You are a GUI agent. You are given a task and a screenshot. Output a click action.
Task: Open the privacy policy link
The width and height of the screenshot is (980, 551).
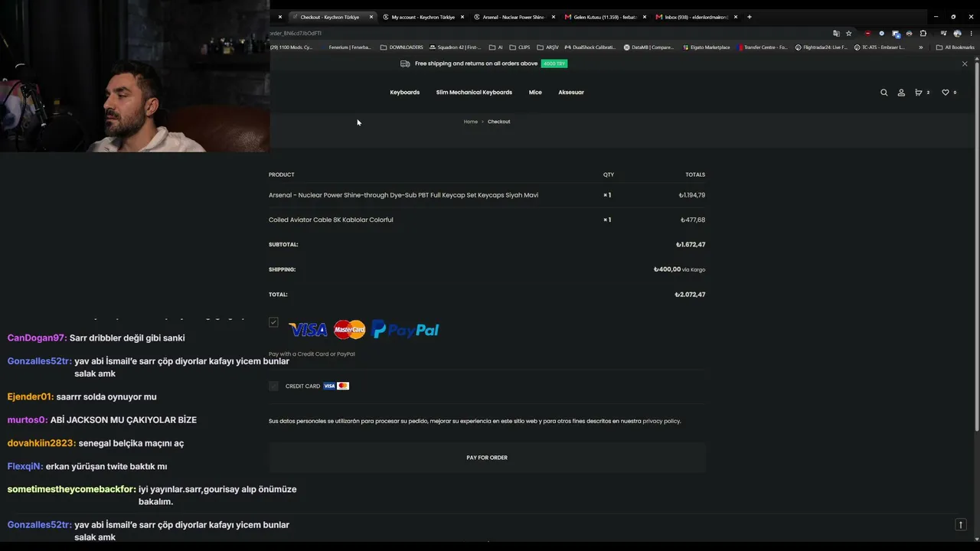point(661,421)
